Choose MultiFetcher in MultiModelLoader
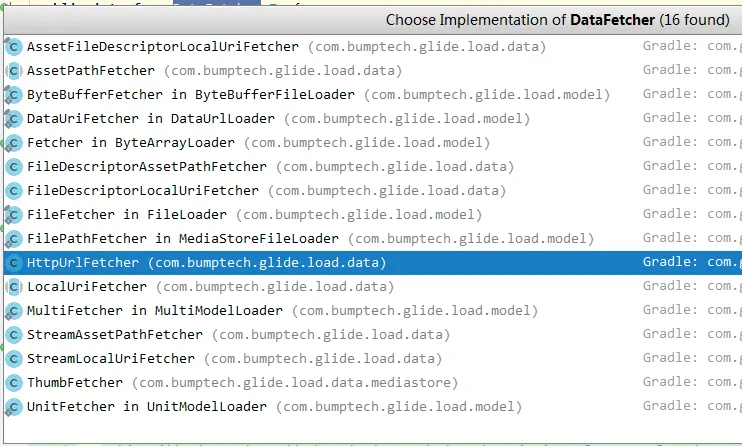This screenshot has height=446, width=742. [x=373, y=311]
